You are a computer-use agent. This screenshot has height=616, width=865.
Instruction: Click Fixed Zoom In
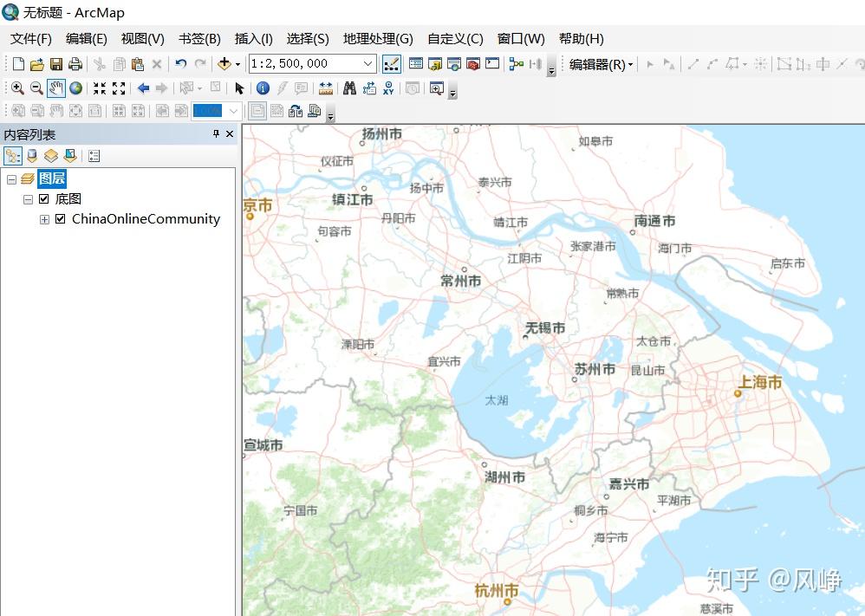[x=100, y=88]
